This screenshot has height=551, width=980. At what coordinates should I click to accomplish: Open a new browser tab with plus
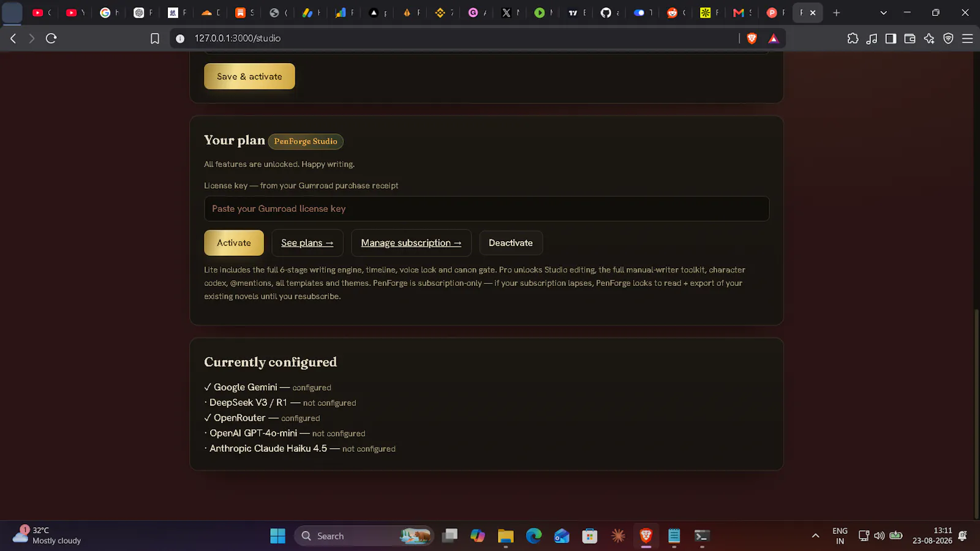point(837,12)
